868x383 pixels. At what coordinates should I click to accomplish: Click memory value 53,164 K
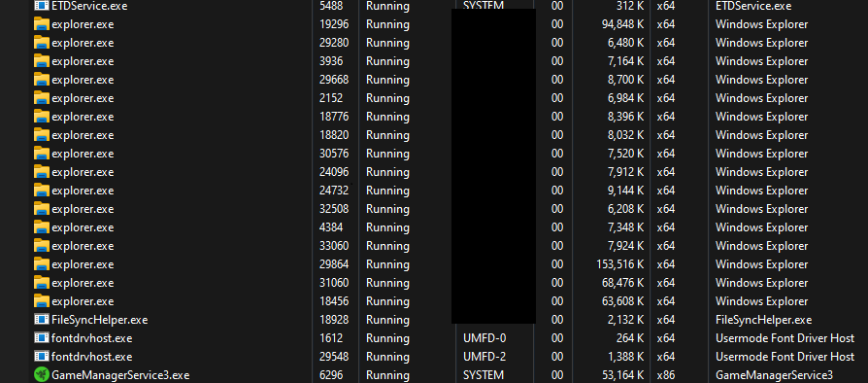coord(622,375)
